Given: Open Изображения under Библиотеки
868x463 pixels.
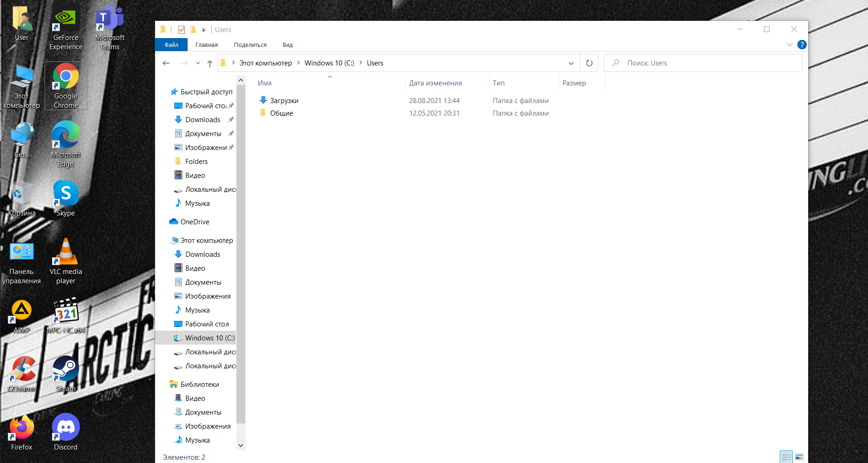Looking at the screenshot, I should pyautogui.click(x=208, y=426).
